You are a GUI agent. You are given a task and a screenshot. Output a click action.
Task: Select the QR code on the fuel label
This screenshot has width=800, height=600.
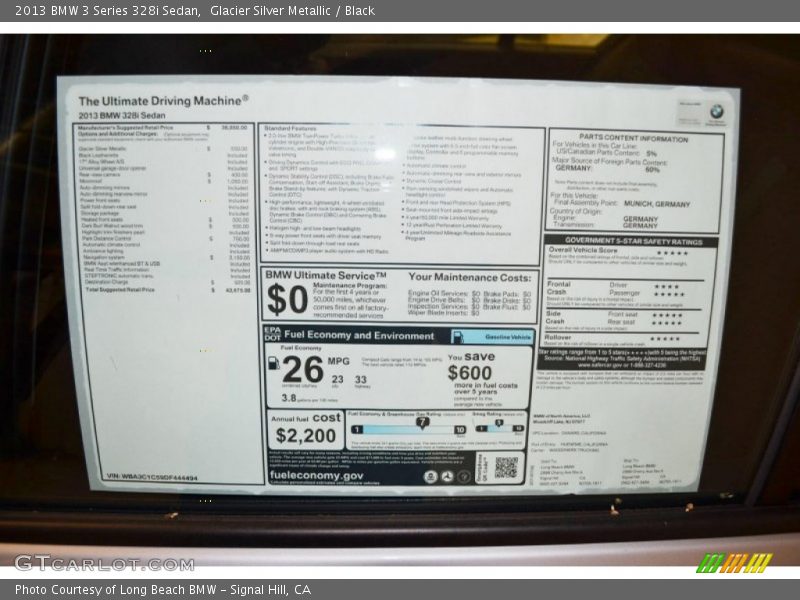pos(506,467)
